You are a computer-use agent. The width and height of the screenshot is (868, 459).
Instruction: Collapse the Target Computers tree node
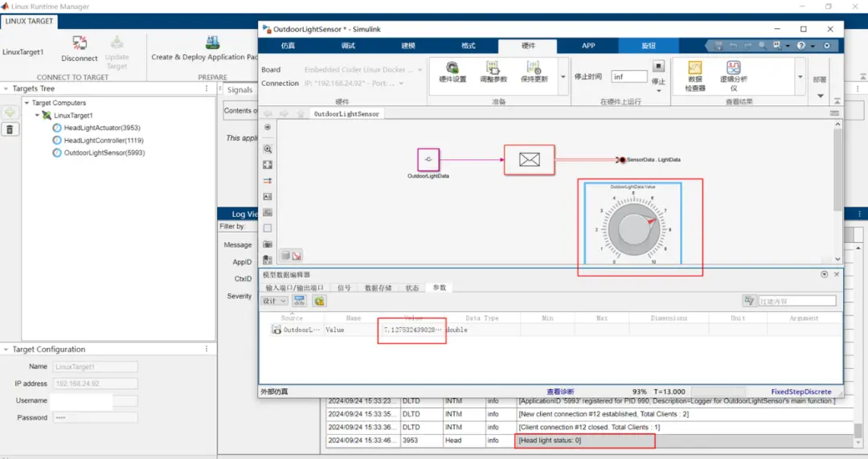[27, 103]
